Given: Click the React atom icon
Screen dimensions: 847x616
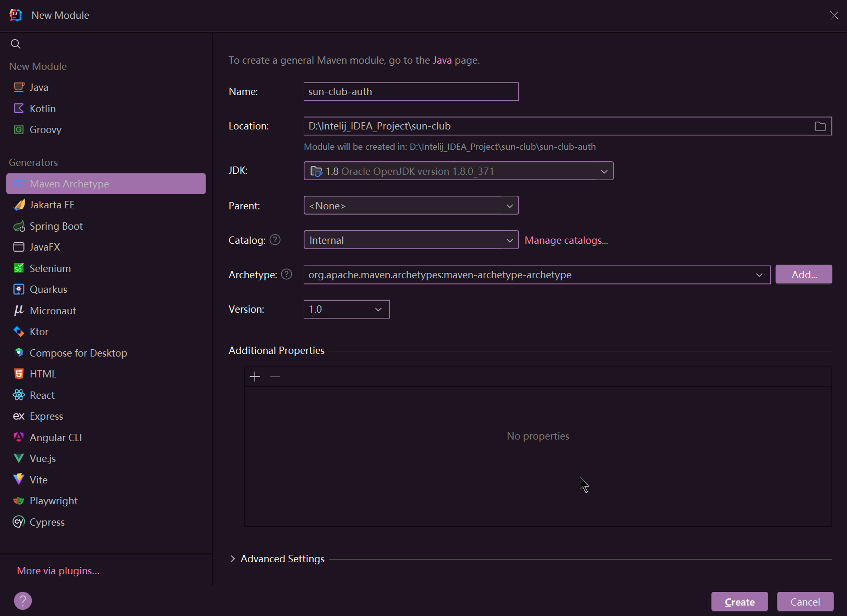Looking at the screenshot, I should (19, 395).
